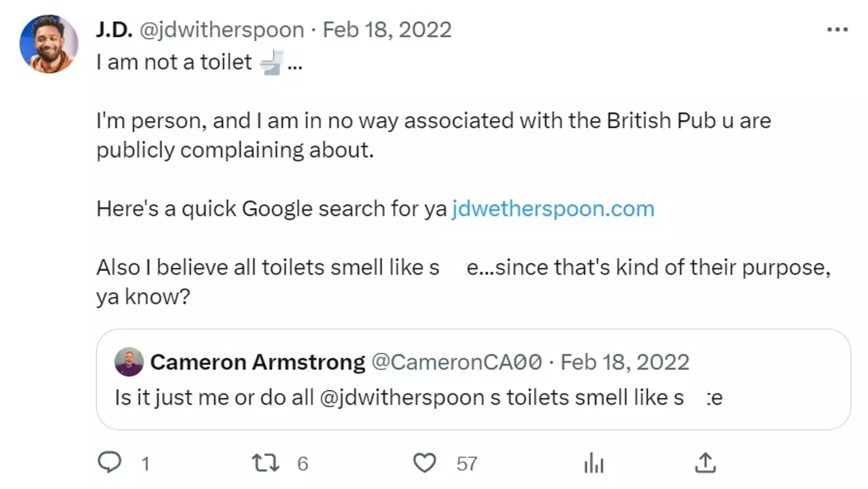
Task: Click the @jdwitherspoon handle
Action: 222,30
